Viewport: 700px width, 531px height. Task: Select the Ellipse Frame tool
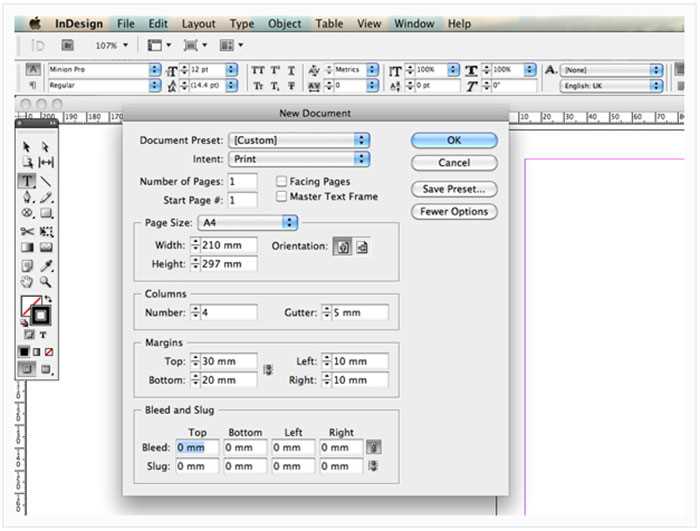tap(28, 213)
